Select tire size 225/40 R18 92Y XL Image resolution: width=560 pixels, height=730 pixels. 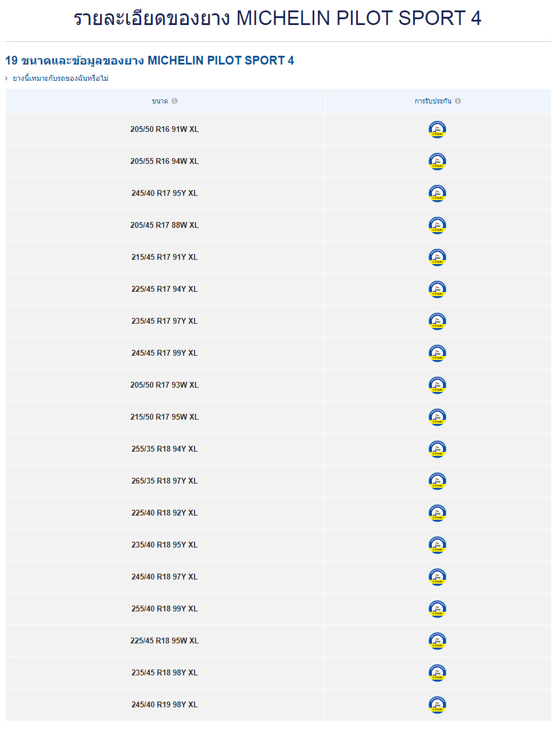164,513
